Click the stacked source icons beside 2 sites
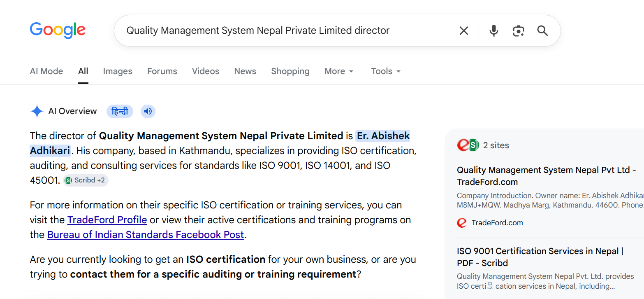 pos(468,145)
